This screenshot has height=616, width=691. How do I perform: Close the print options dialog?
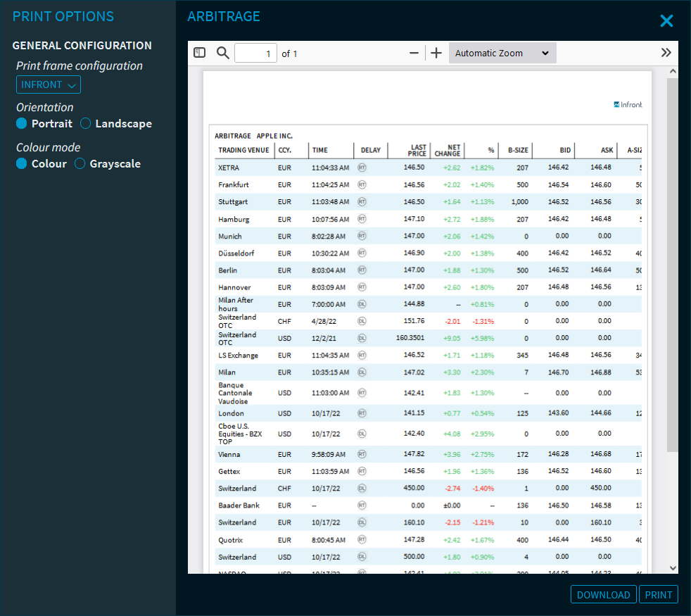[x=666, y=21]
